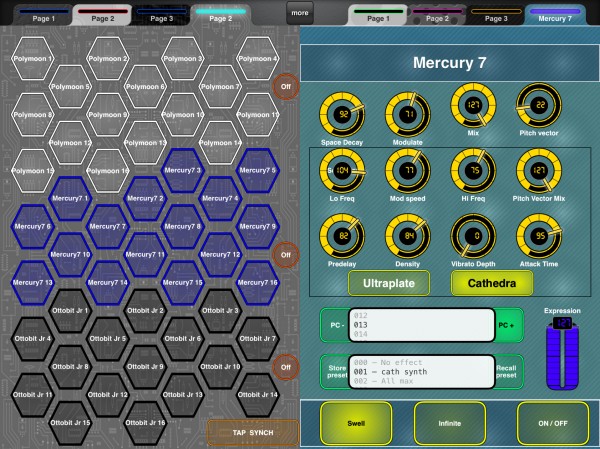Toggle the Off button beside Mercury7 pads

click(x=285, y=255)
